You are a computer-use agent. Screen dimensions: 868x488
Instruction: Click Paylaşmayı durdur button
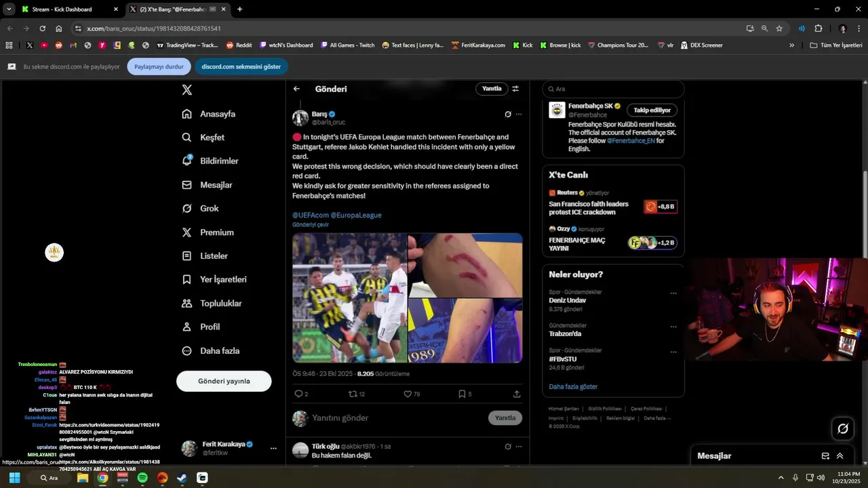click(x=159, y=66)
